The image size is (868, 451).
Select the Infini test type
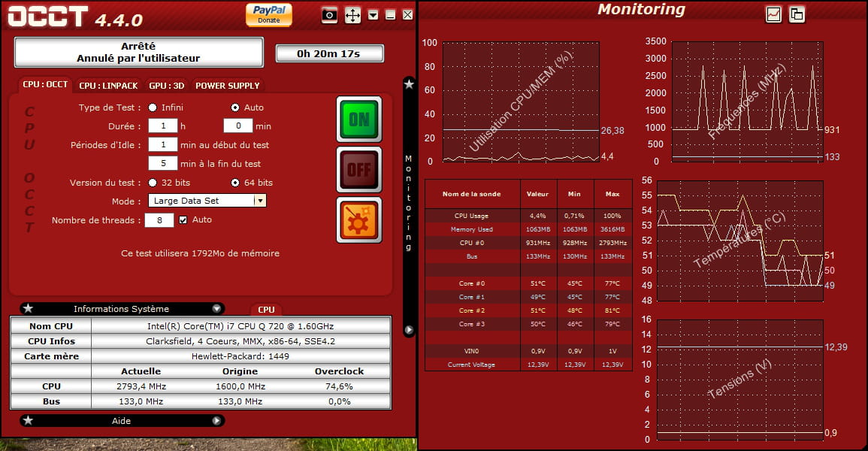(x=153, y=107)
